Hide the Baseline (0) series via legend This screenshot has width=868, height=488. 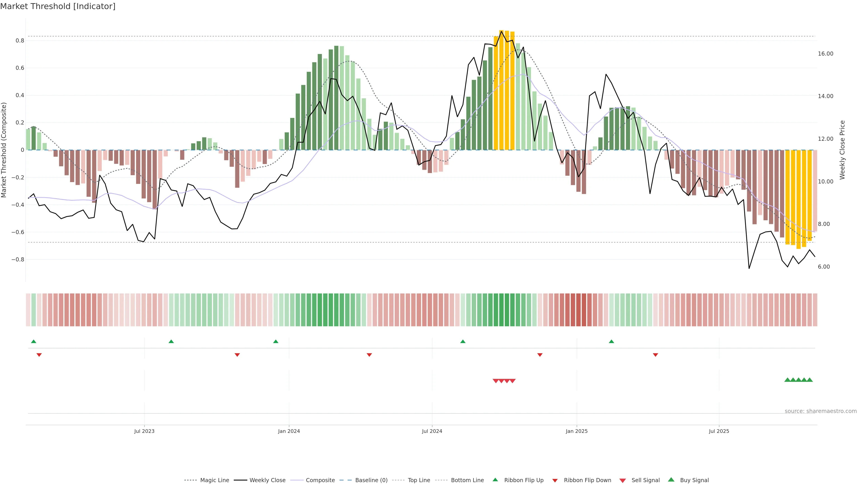pos(371,480)
